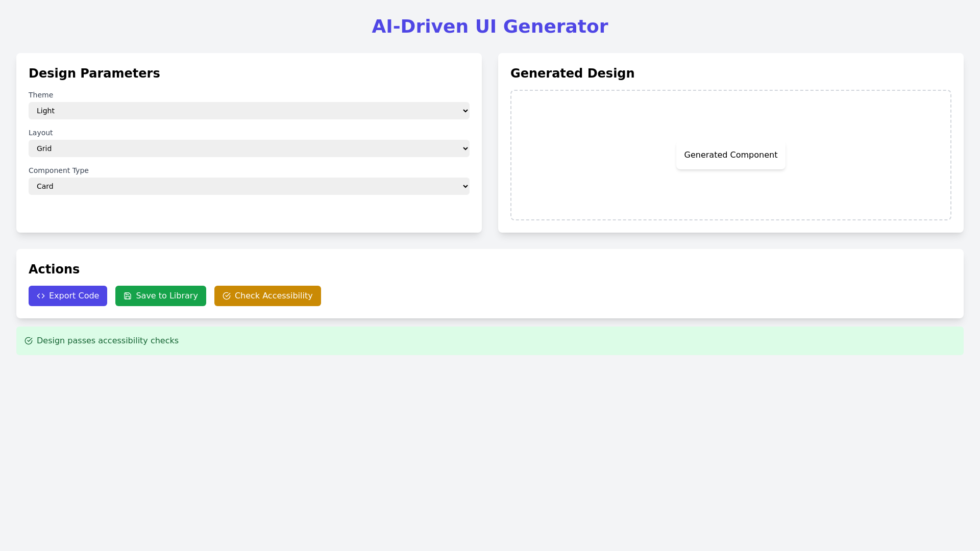The height and width of the screenshot is (551, 980).
Task: Click the Generated Design heading
Action: [x=572, y=73]
